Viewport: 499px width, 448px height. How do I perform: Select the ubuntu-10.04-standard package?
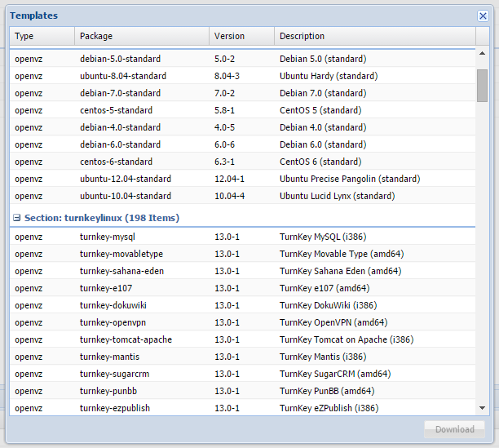pyautogui.click(x=126, y=196)
